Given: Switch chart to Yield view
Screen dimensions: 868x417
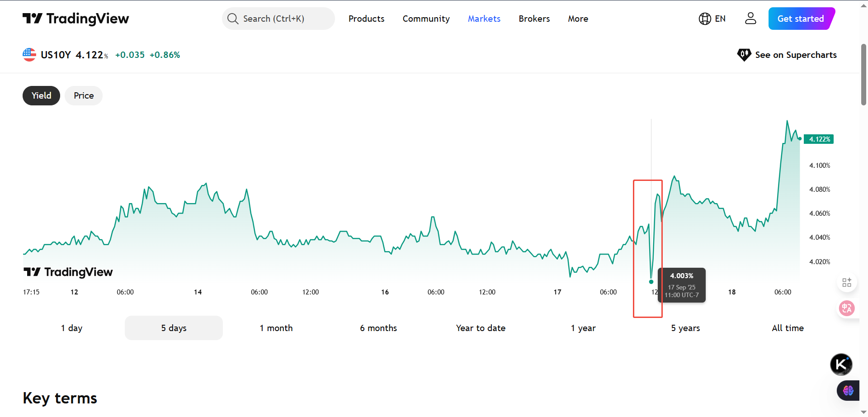Looking at the screenshot, I should point(41,95).
